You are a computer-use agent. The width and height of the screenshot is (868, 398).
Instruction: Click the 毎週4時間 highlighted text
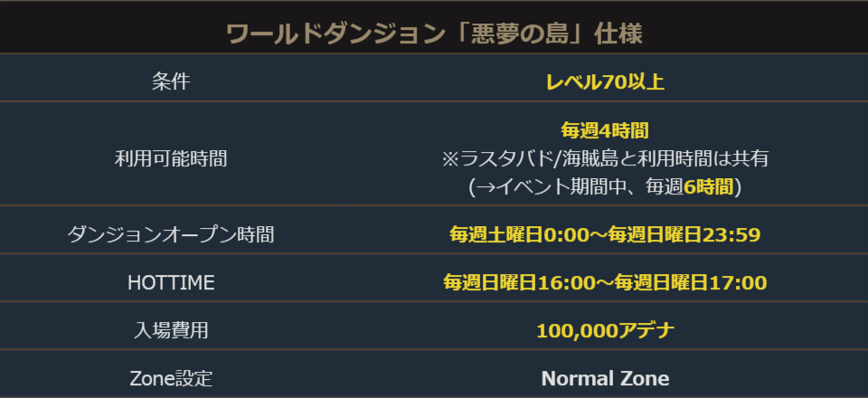coord(605,130)
